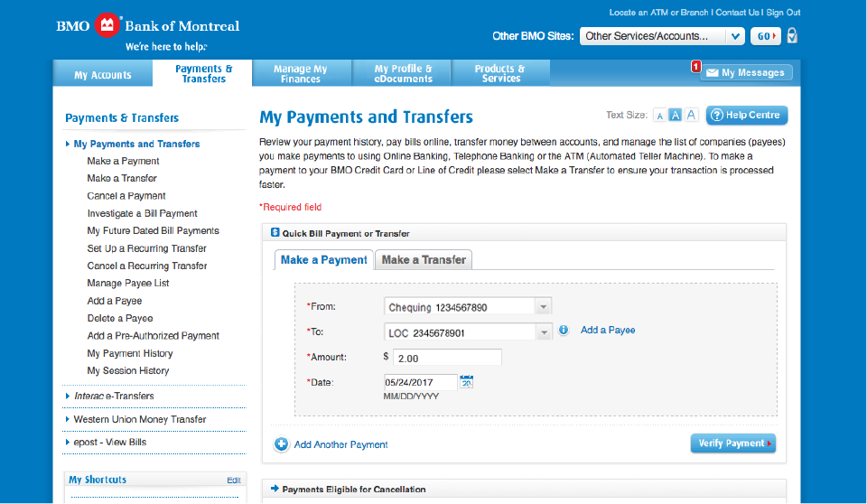Open the Help Centre
The width and height of the screenshot is (867, 504).
coord(747,115)
